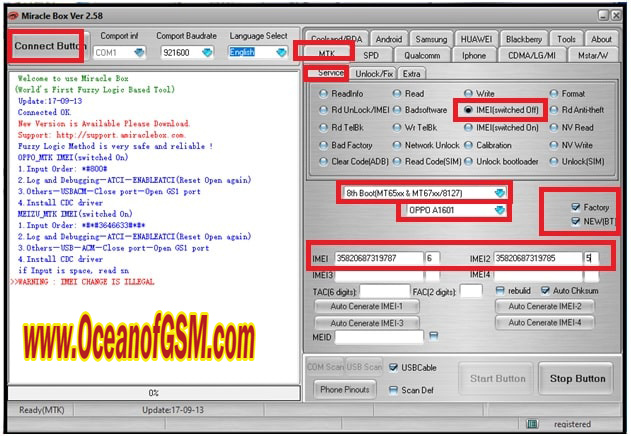This screenshot has width=631, height=436.
Task: Click Auto Generate IMEI-3 button
Action: [x=366, y=323]
